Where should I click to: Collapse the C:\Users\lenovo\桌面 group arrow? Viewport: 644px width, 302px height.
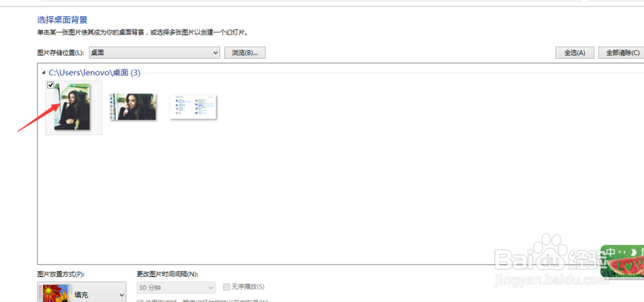pyautogui.click(x=44, y=73)
